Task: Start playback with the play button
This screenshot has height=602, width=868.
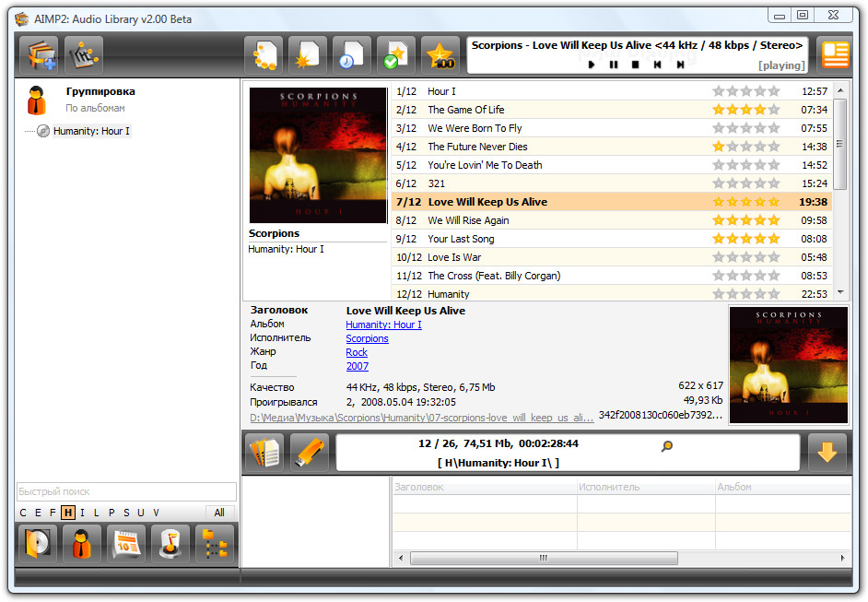Action: pyautogui.click(x=592, y=65)
